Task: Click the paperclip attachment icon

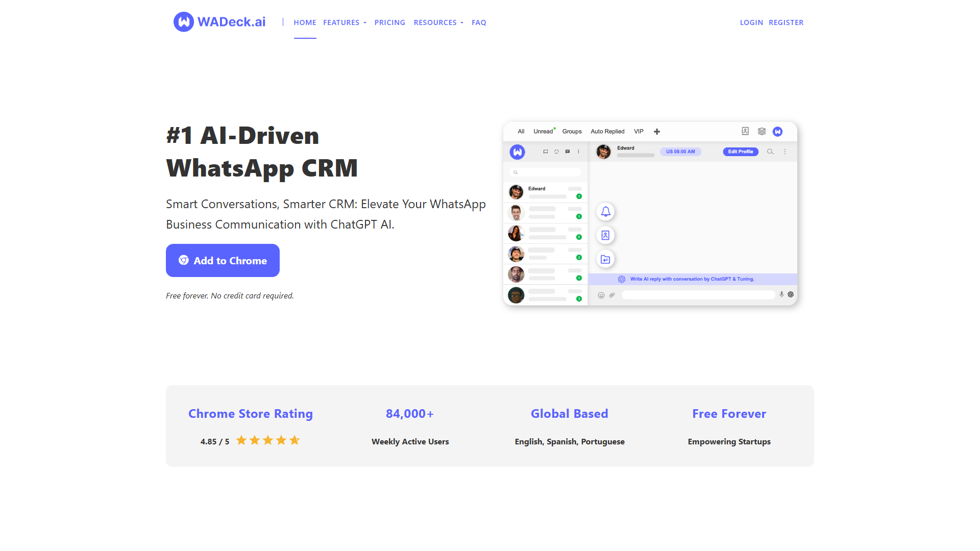Action: pos(612,295)
